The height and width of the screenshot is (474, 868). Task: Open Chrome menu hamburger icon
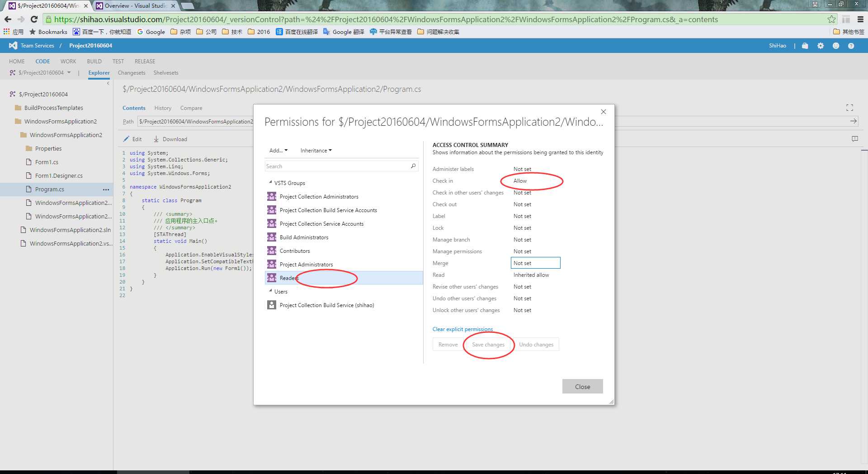pos(860,19)
